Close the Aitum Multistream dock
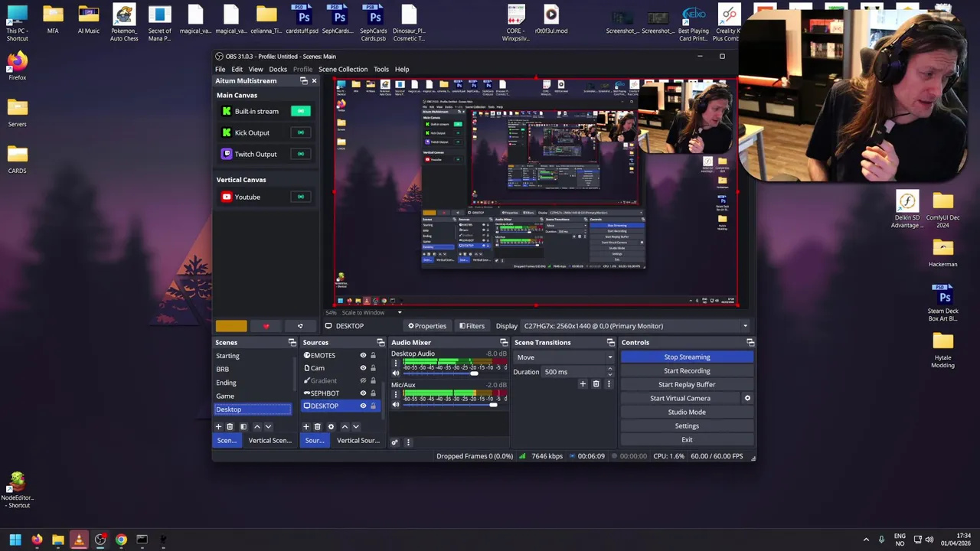 pos(314,80)
